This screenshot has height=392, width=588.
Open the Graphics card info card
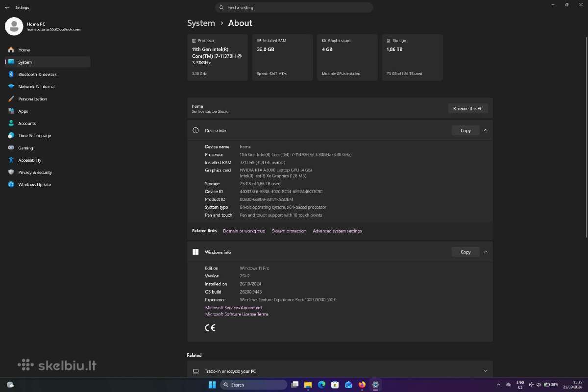click(x=347, y=57)
